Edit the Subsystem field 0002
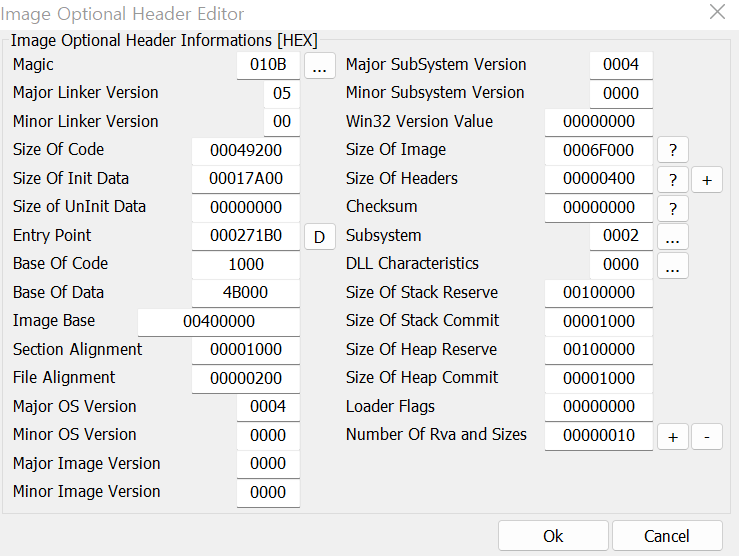 pos(621,236)
